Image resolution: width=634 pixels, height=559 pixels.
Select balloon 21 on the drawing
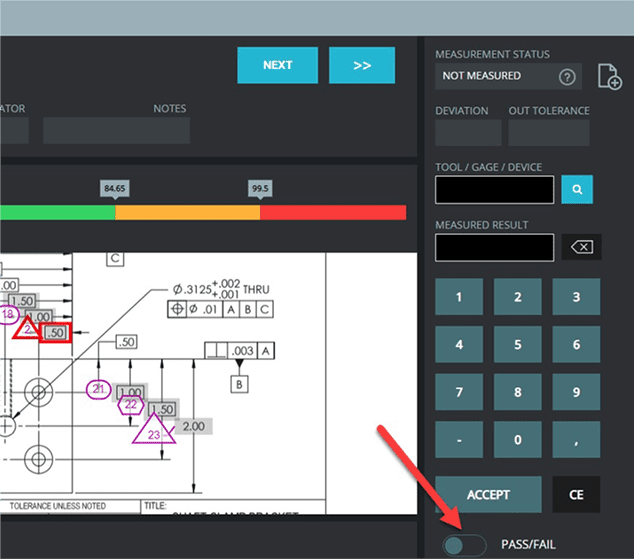click(98, 389)
